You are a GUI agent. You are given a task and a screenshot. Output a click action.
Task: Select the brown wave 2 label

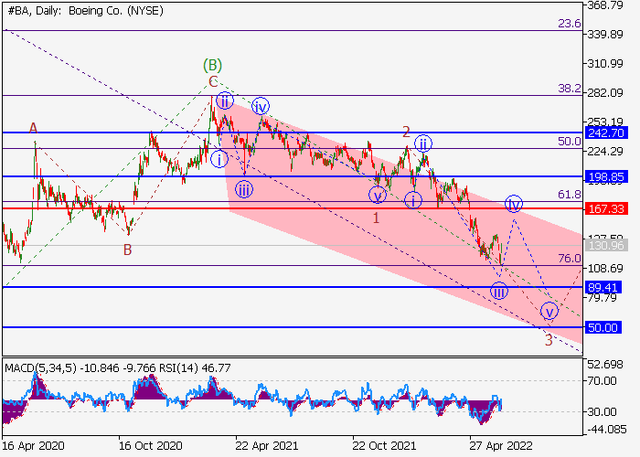(406, 131)
